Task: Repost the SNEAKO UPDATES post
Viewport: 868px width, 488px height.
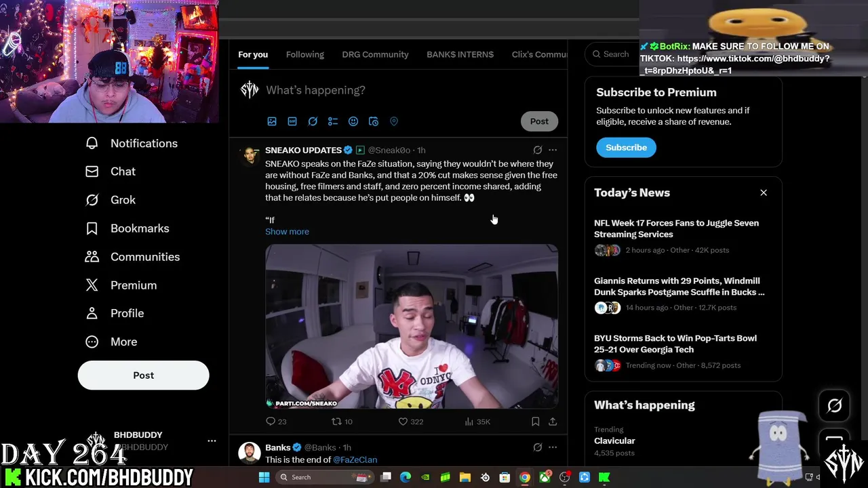Action: coord(341,422)
